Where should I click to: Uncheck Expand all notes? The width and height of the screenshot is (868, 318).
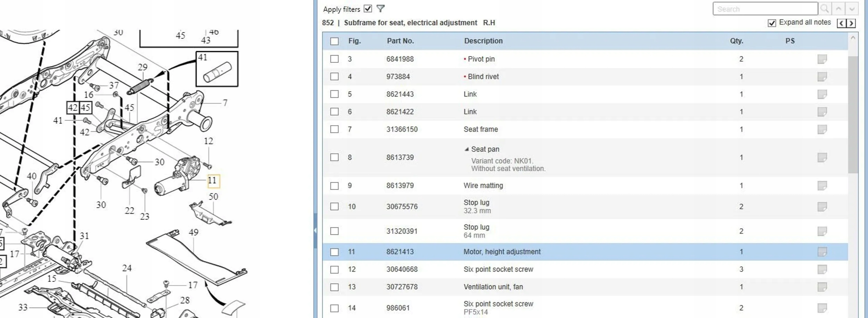772,23
